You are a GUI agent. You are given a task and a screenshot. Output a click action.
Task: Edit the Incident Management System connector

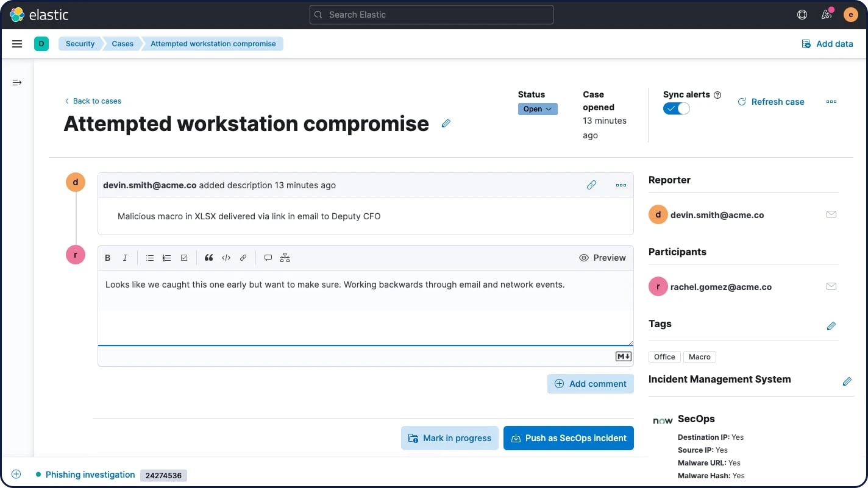[847, 381]
